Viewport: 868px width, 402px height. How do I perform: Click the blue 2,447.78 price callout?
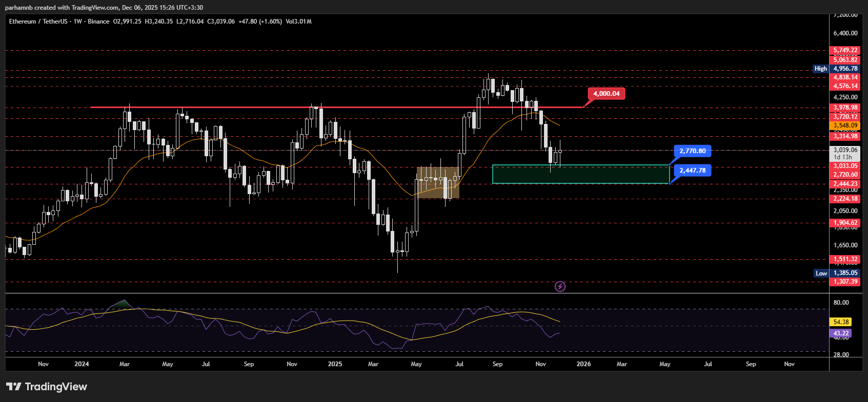692,171
